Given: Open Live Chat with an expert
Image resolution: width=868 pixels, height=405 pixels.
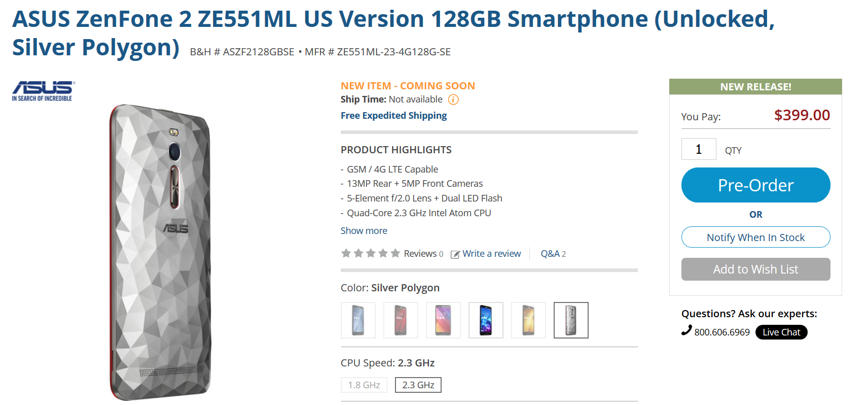Looking at the screenshot, I should [x=781, y=332].
